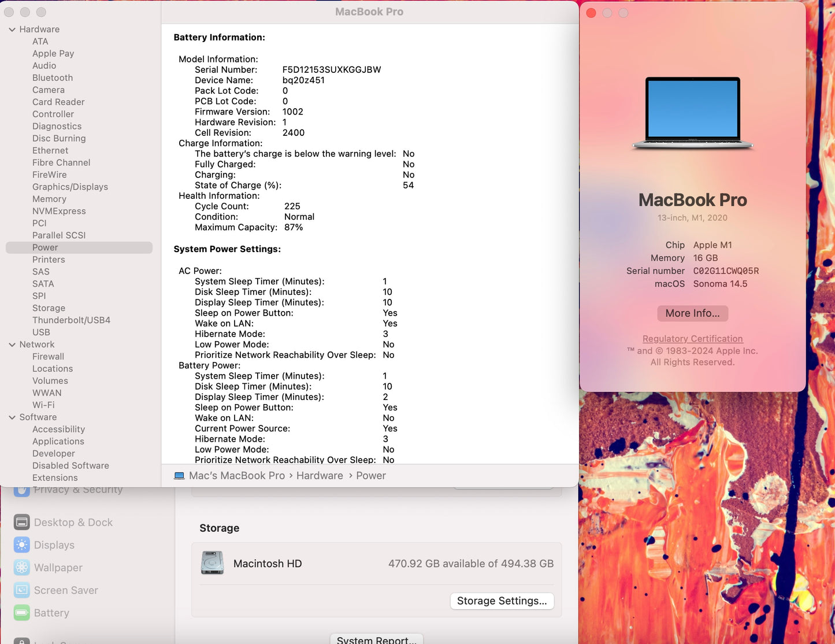835x644 pixels.
Task: Select Diagnostics in the Hardware list
Action: [57, 127]
